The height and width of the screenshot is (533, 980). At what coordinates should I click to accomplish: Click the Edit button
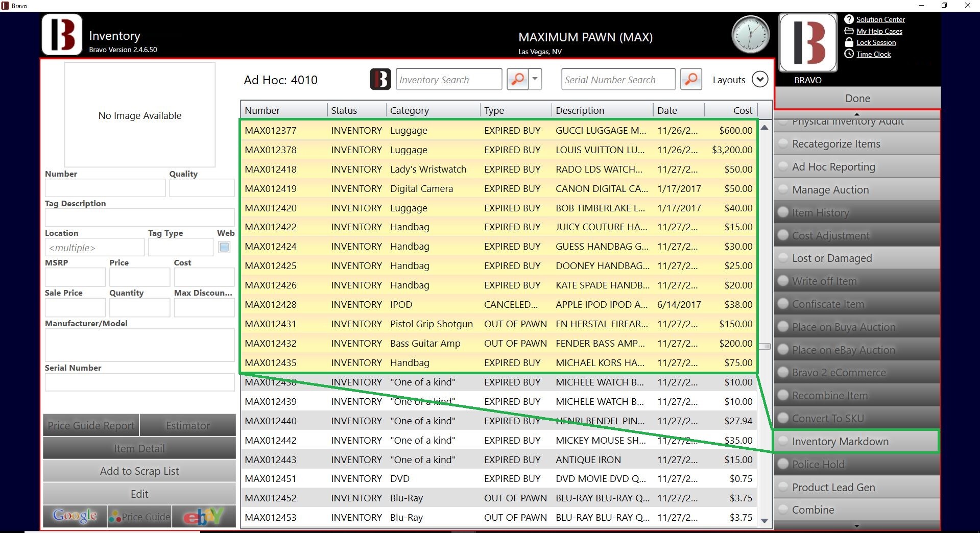(139, 494)
